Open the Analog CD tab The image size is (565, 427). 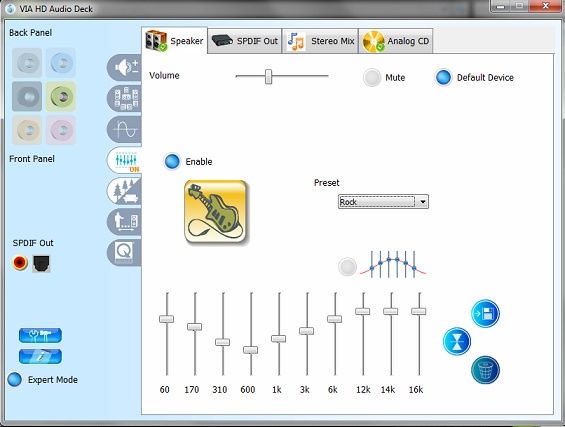396,41
